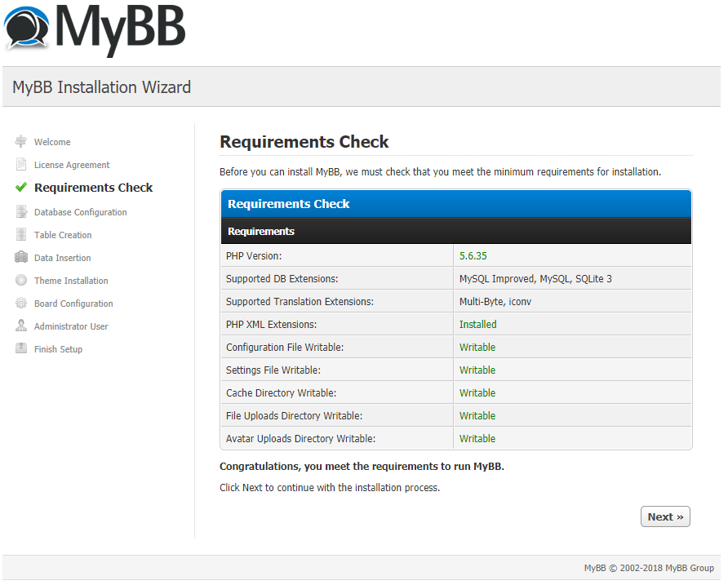Click the Data Insertion step icon
The height and width of the screenshot is (585, 728).
pos(21,258)
